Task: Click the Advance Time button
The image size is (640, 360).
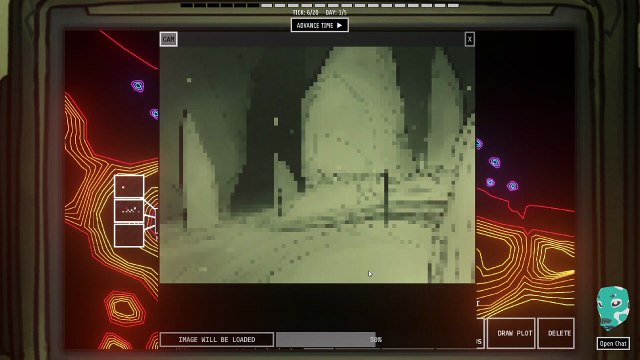Action: pyautogui.click(x=320, y=25)
